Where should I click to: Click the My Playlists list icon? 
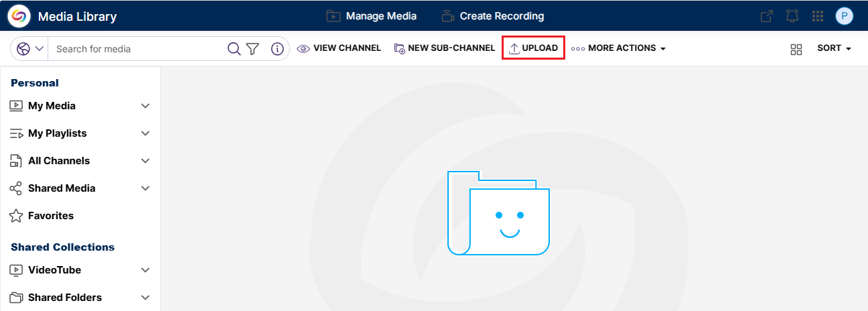16,133
